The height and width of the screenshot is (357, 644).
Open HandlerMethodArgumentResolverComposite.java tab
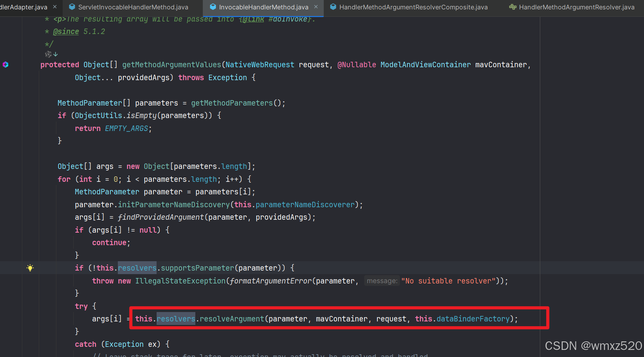pos(413,7)
